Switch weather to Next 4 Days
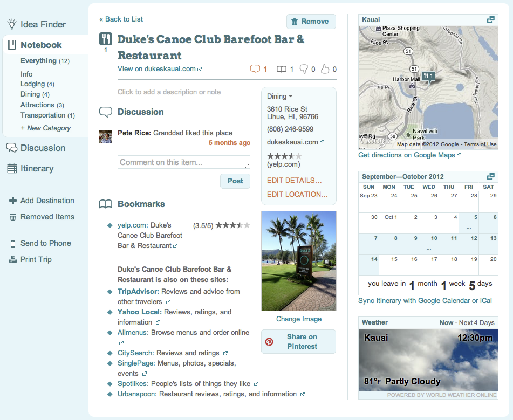Viewport: 513px width, 420px height. 476,322
